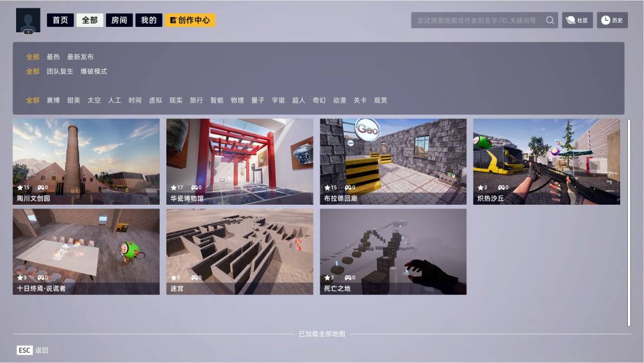Select the 最新发布 sort filter
644x363 pixels.
pos(80,57)
